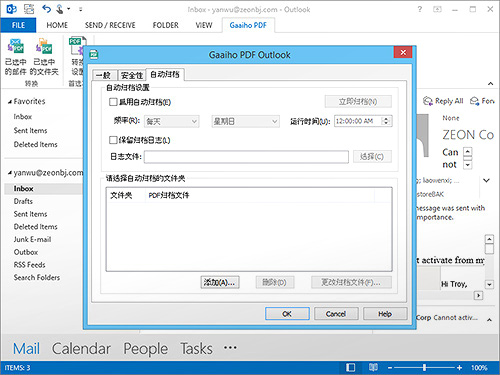Image resolution: width=500 pixels, height=375 pixels.
Task: Click the 文件夹 column header in folder list
Action: click(126, 195)
